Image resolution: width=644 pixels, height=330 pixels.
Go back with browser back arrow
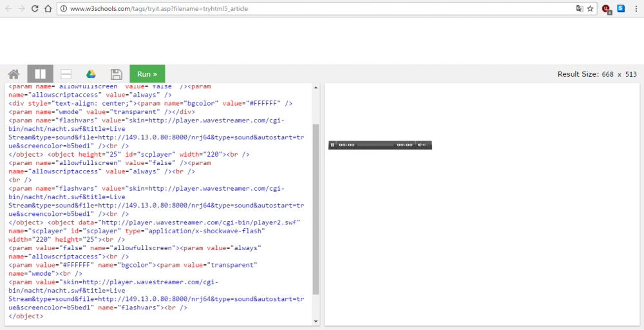8,8
